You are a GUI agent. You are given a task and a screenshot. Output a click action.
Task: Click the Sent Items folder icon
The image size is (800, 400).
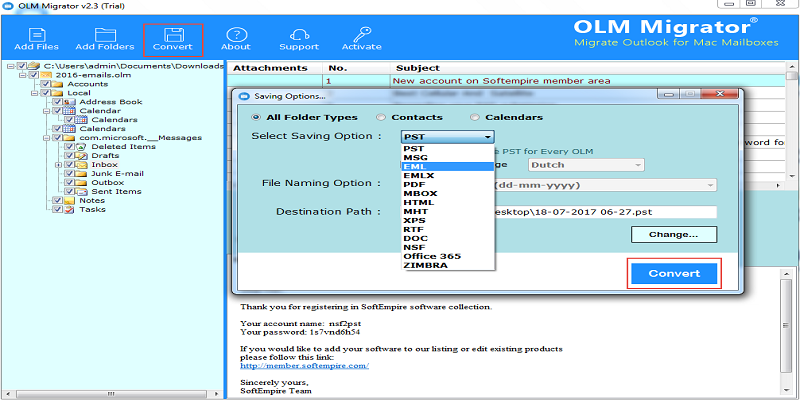(82, 191)
